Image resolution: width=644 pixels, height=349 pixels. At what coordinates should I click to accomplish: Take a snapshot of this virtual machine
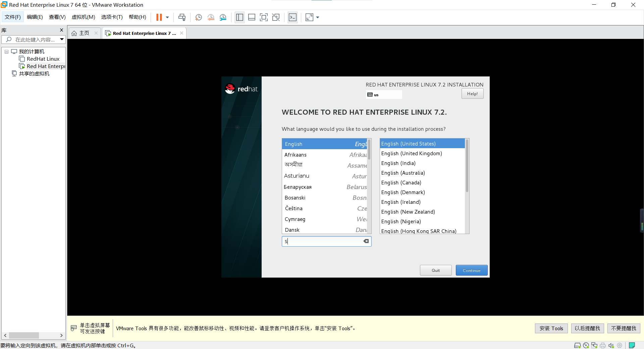[198, 17]
